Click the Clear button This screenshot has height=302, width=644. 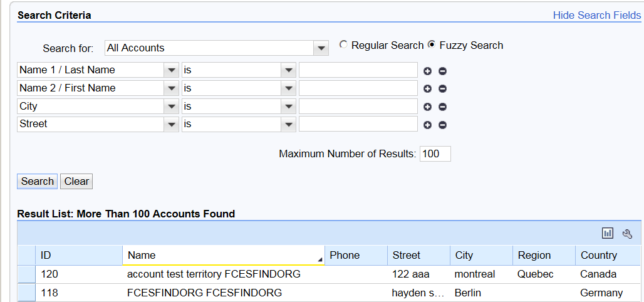(x=76, y=181)
